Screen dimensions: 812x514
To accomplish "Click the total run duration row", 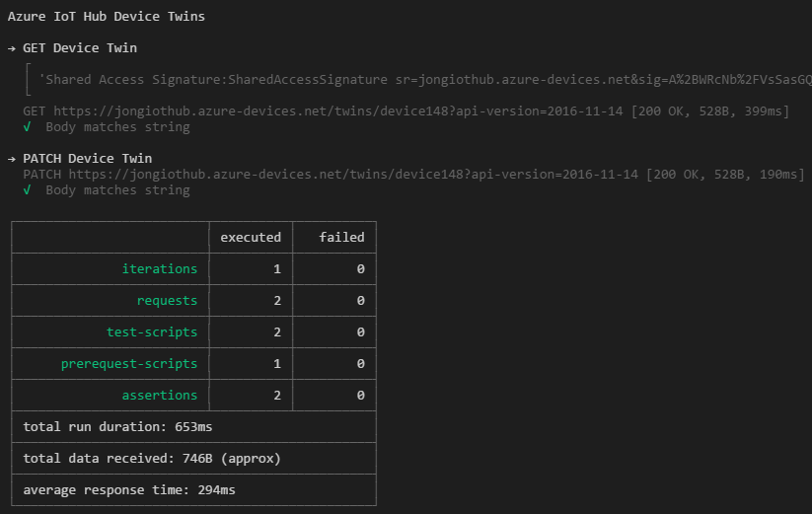I will 117,427.
